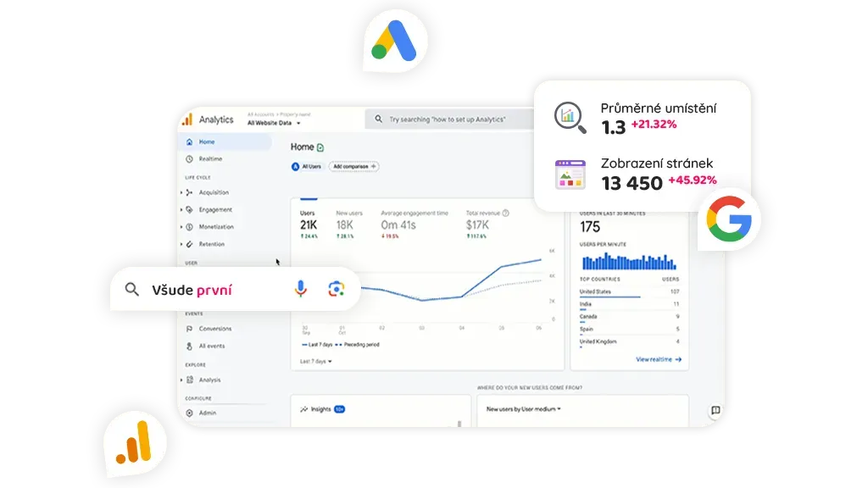Click the microphone voice search icon
This screenshot has width=868, height=488.
(300, 290)
